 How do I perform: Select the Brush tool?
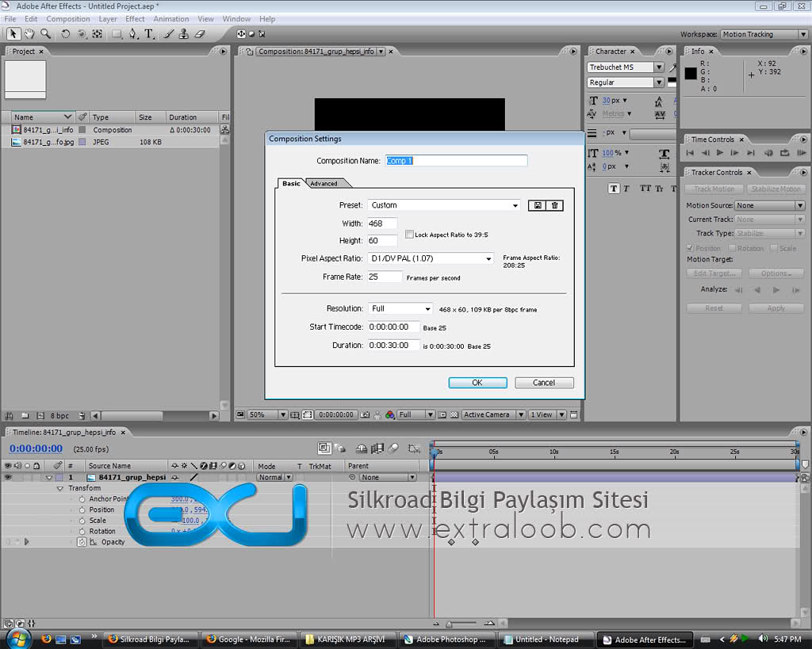click(x=168, y=34)
